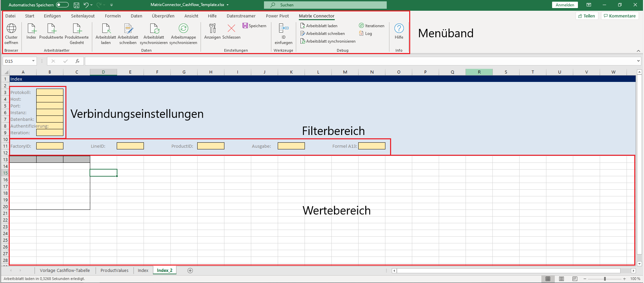Click the Produktwerte Gedreht icon
Screen dimensions: 644x283
[77, 29]
